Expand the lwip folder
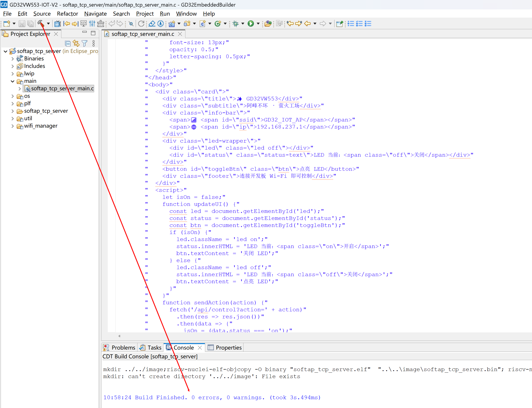Screen dimensions: 532x408 coord(13,74)
